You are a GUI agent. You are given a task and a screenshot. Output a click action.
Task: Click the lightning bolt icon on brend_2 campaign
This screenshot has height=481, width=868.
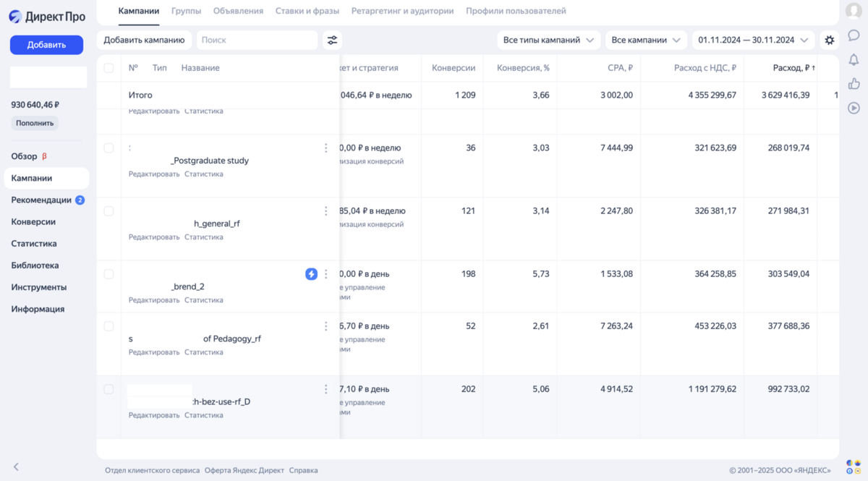[x=311, y=274]
